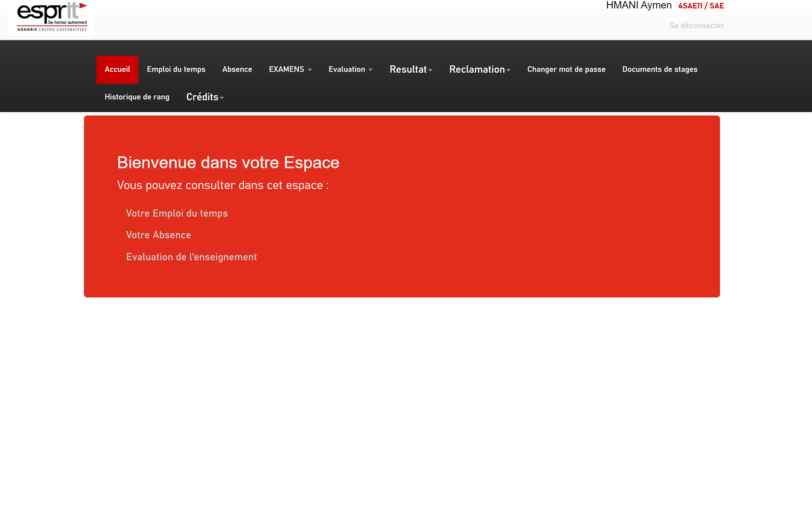Expand the Reclamation dropdown menu

tap(479, 69)
